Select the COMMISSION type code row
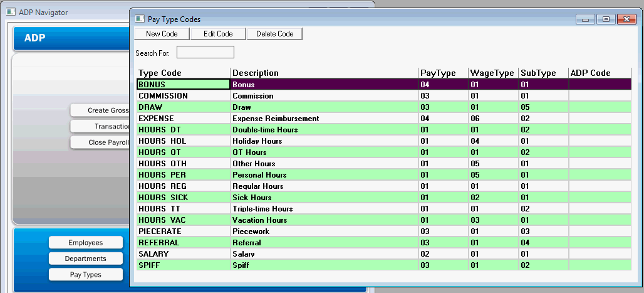 (383, 95)
